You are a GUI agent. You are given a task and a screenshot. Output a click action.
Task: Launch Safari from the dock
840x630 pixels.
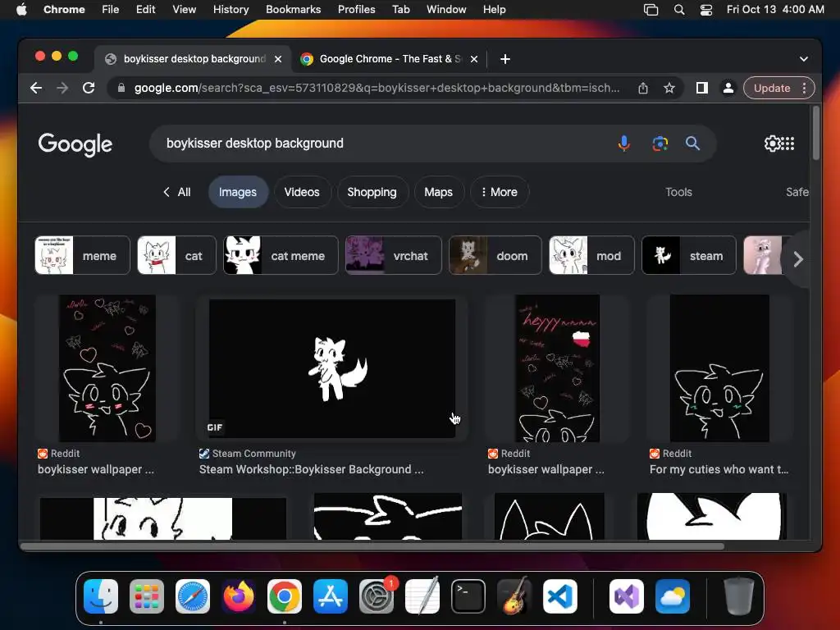click(x=193, y=596)
